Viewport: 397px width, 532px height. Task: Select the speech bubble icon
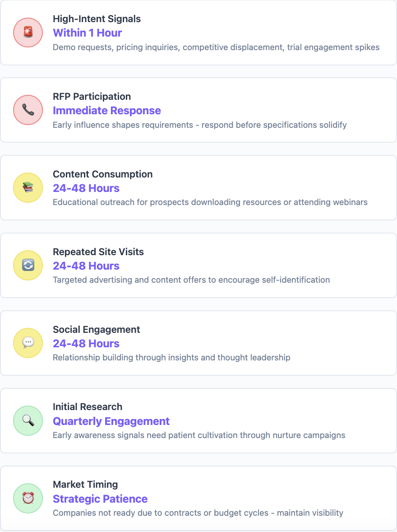[28, 343]
